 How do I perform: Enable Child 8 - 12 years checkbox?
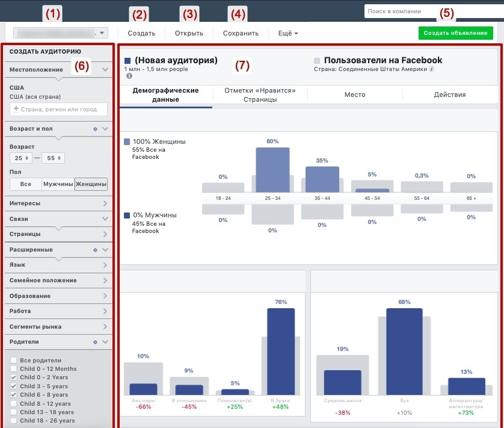point(13,403)
